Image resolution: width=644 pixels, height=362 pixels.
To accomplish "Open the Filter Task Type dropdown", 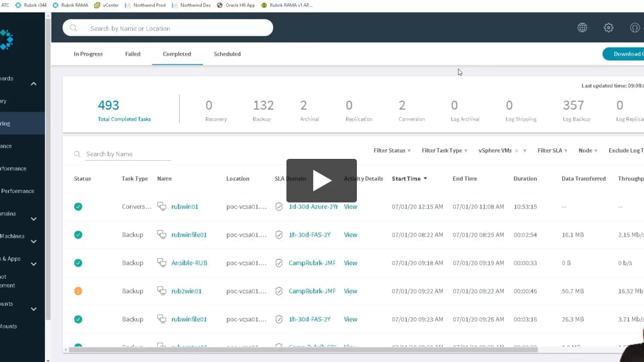I will tap(444, 151).
